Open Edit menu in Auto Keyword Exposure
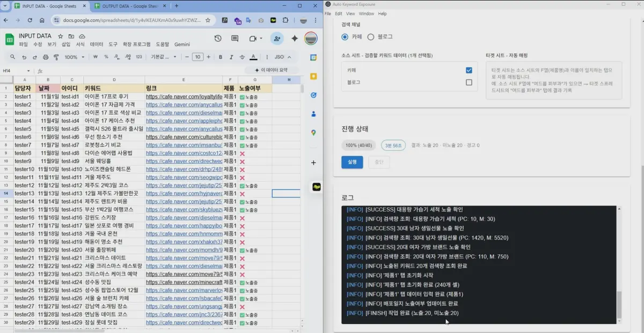The width and height of the screenshot is (644, 333). coord(339,13)
